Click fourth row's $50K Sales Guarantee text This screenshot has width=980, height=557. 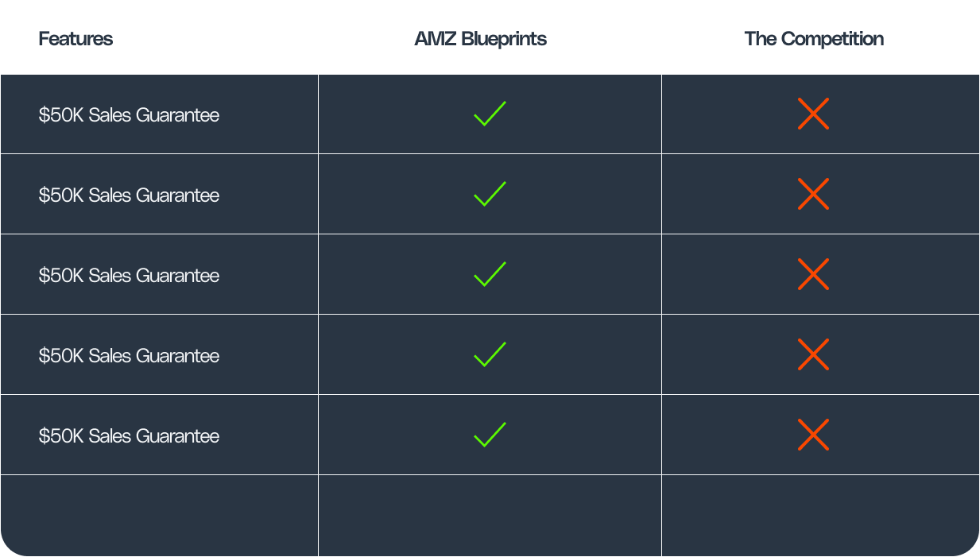tap(129, 356)
